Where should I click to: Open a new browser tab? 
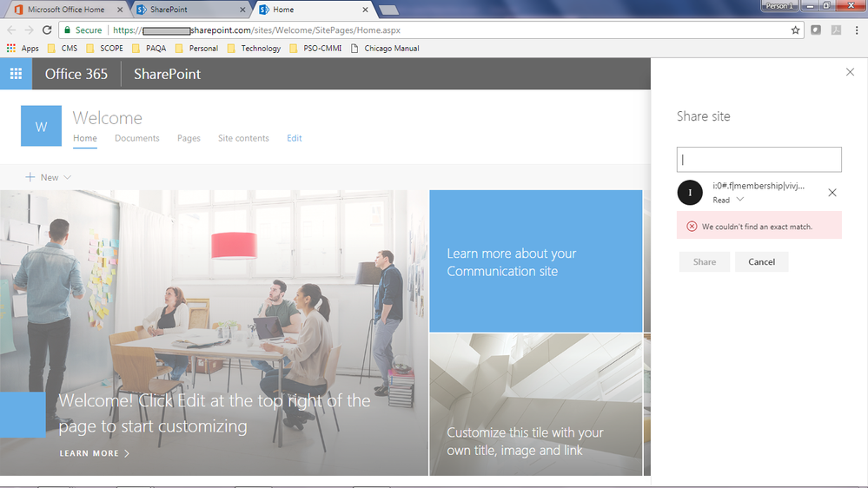pos(388,10)
